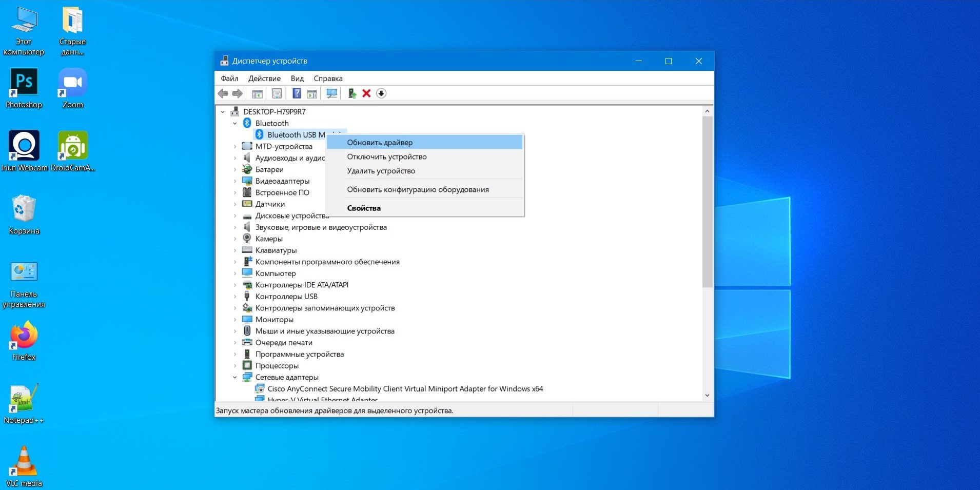Click the vertical scrollbar thumb
The image size is (980, 490).
(707, 202)
